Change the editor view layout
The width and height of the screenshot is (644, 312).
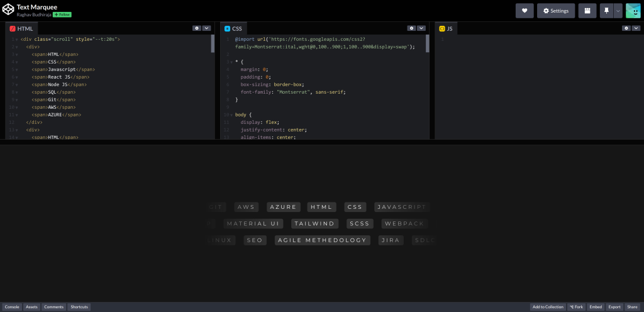pos(587,11)
